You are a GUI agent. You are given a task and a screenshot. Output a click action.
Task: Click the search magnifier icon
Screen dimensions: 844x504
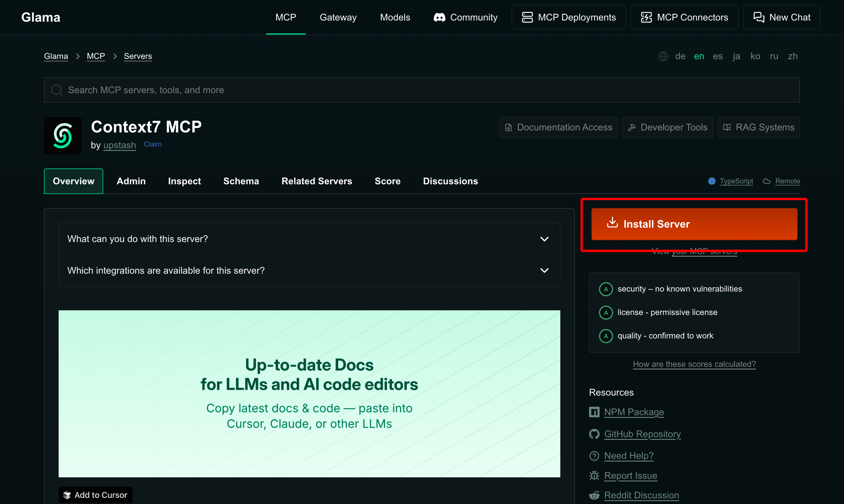tap(56, 90)
